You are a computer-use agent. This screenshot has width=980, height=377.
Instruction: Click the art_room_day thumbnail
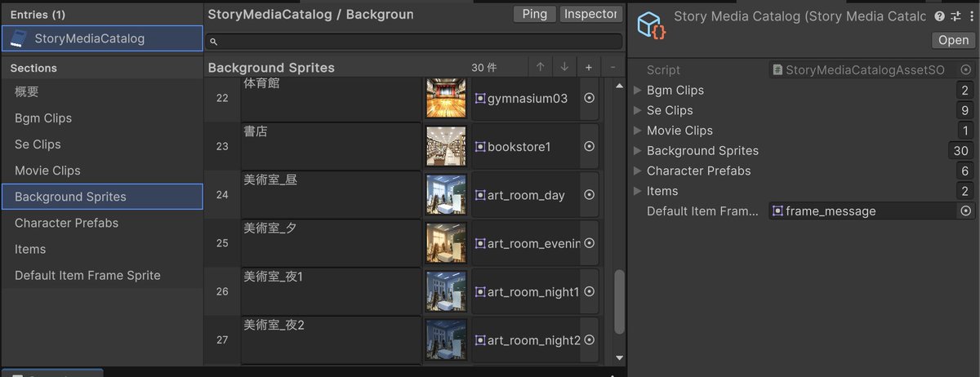tap(446, 194)
